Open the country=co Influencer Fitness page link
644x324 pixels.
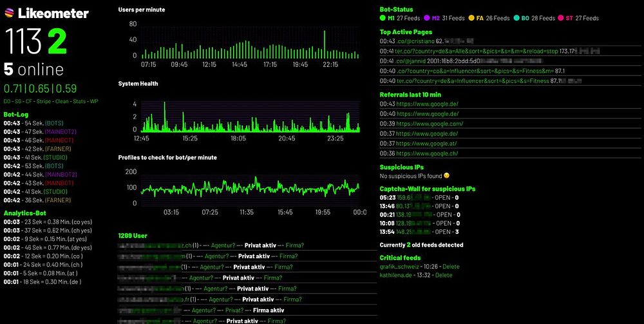[x=475, y=71]
